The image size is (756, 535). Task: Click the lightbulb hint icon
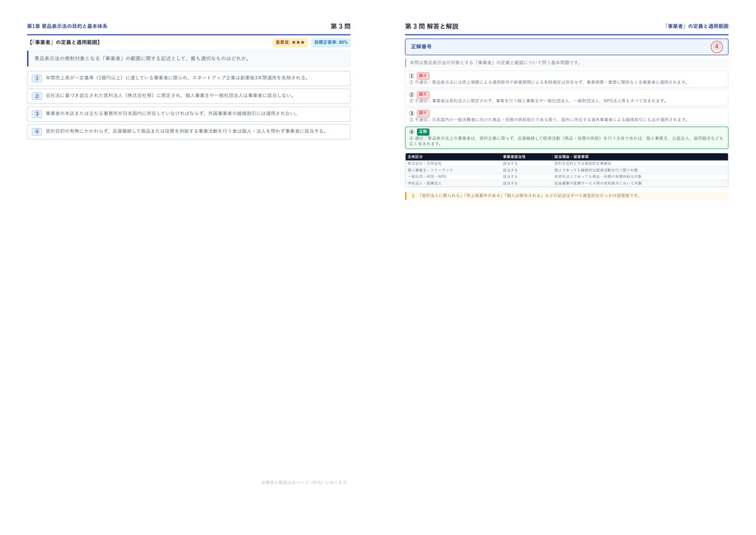click(x=413, y=196)
